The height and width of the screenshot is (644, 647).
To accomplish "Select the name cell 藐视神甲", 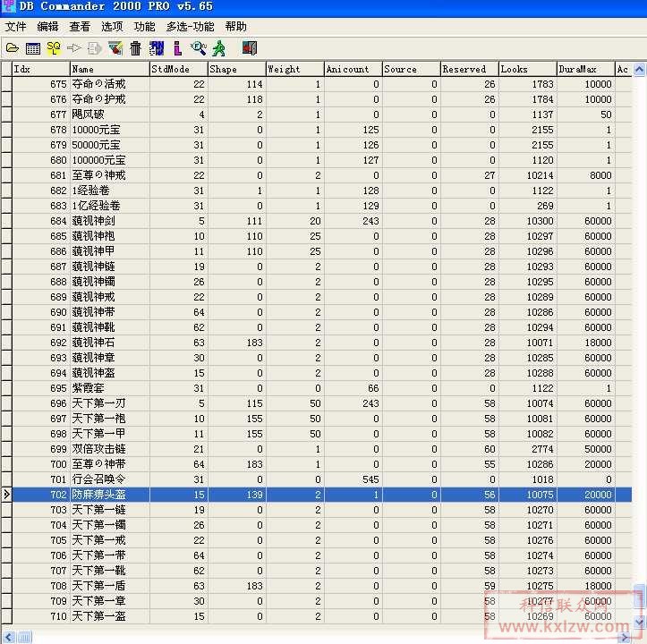I will (109, 251).
